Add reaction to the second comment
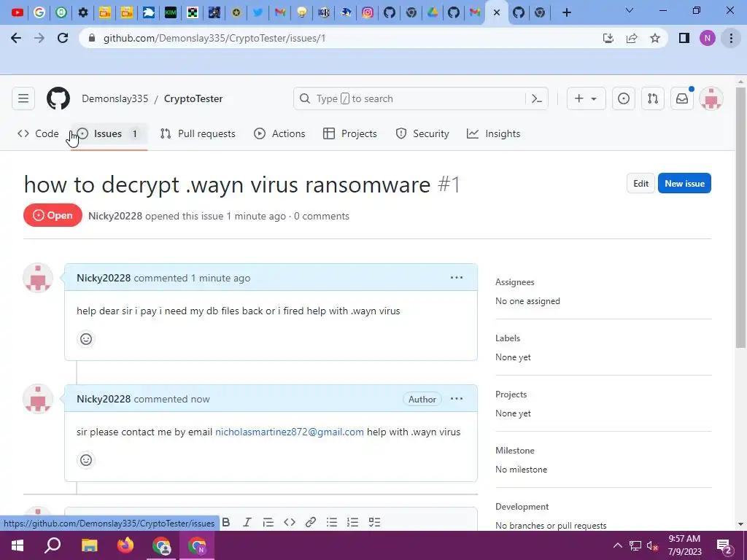 coord(86,460)
